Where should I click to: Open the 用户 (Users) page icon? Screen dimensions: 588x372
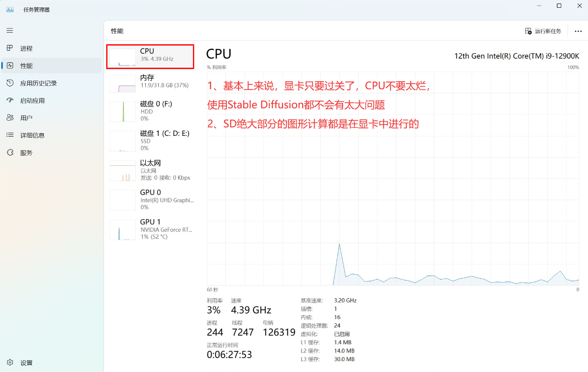click(10, 118)
